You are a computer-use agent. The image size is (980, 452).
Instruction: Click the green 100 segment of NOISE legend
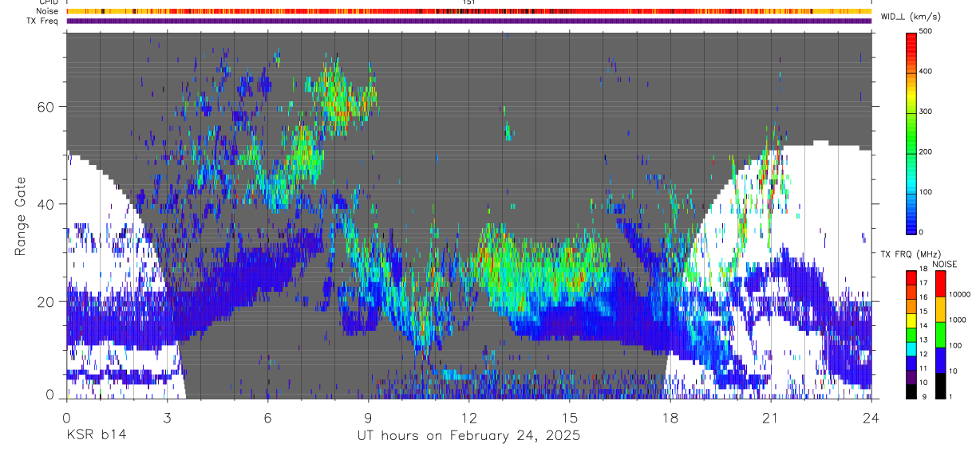(939, 335)
